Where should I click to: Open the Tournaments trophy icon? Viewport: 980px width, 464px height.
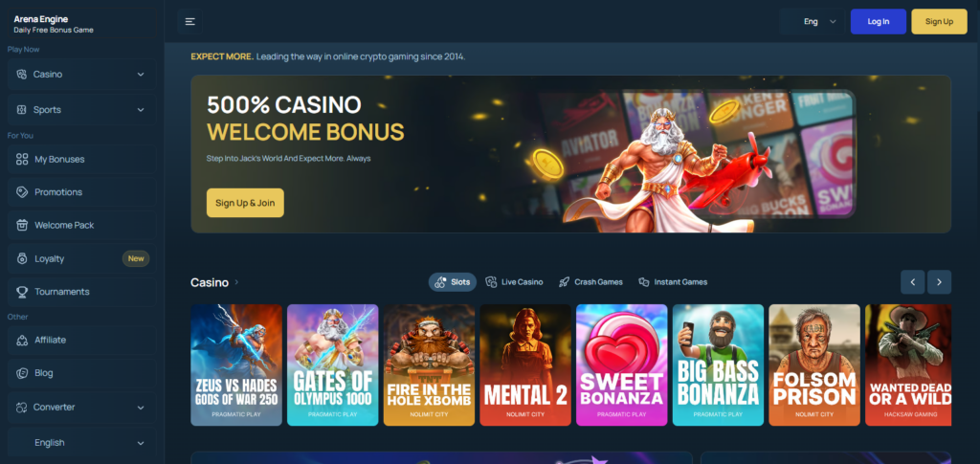(x=22, y=292)
